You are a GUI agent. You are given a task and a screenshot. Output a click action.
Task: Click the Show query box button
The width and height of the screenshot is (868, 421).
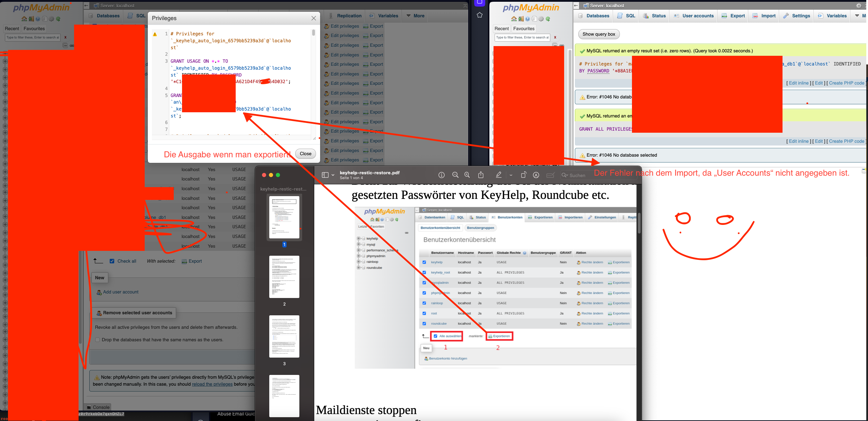[598, 34]
